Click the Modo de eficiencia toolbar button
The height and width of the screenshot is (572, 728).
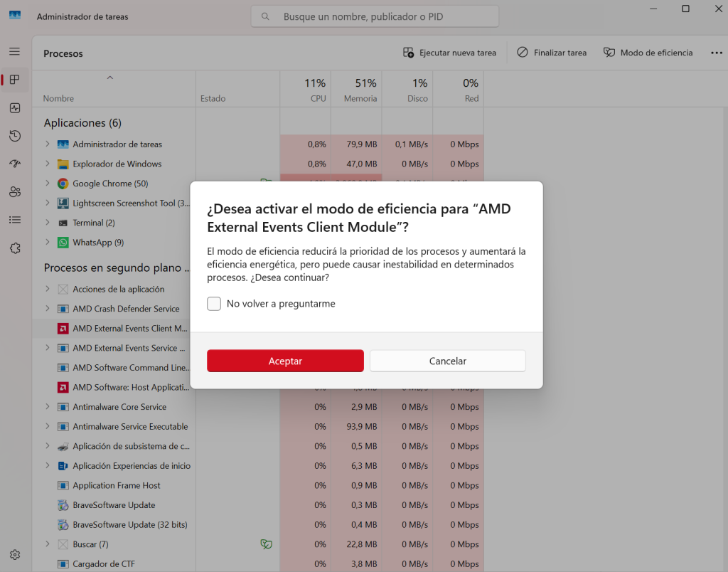pos(648,53)
